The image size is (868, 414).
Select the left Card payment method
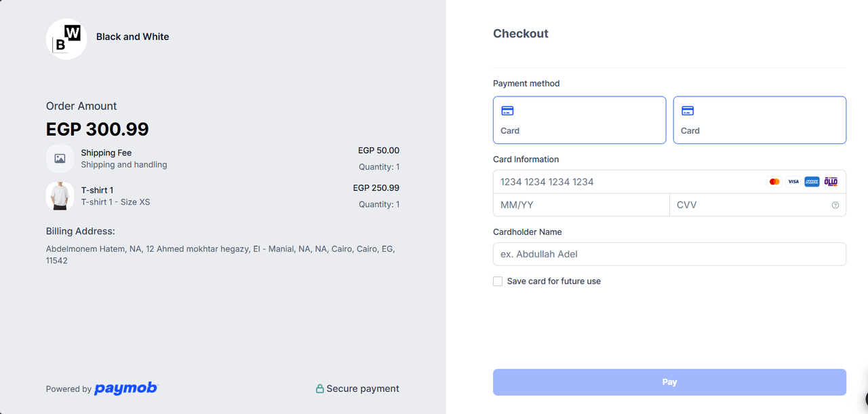pos(579,120)
